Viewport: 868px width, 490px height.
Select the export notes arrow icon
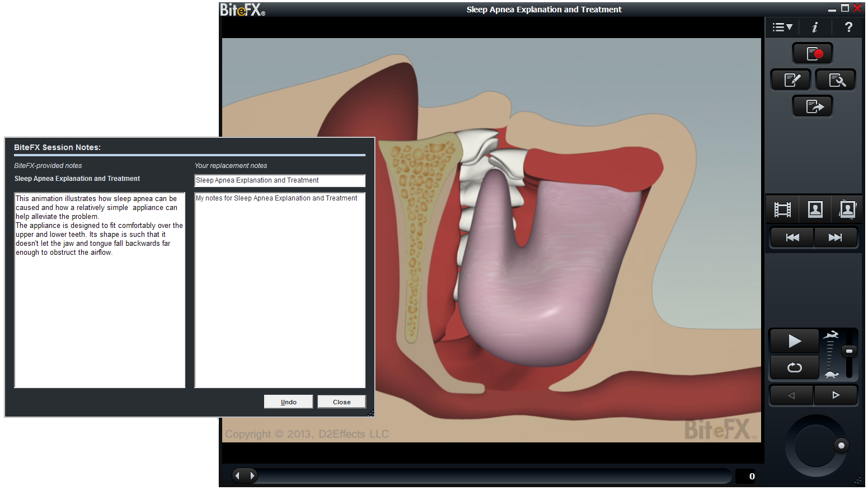tap(813, 106)
